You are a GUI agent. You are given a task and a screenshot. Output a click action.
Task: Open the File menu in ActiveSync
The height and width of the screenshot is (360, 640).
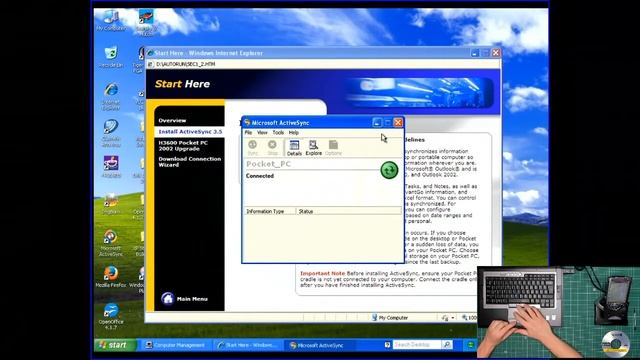(x=248, y=133)
